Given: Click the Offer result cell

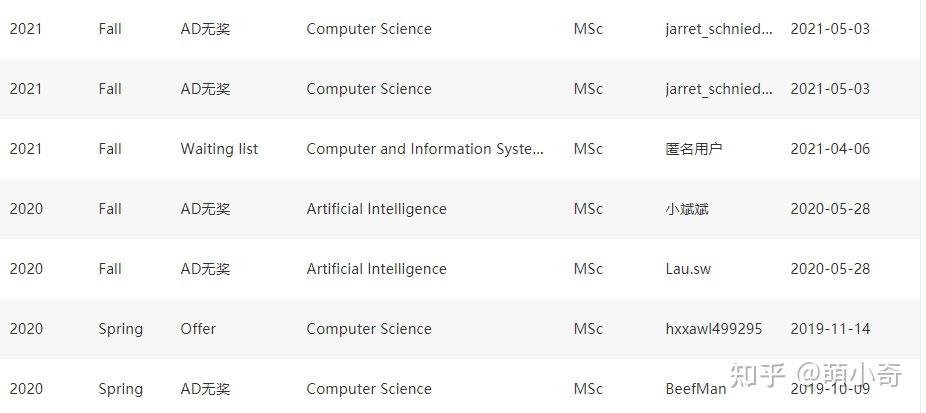Looking at the screenshot, I should point(198,329).
